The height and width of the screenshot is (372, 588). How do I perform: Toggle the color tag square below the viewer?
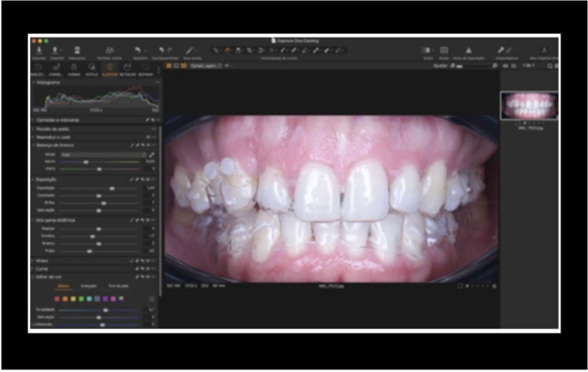coord(460,286)
